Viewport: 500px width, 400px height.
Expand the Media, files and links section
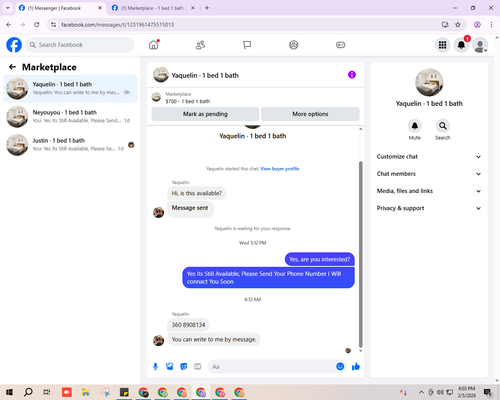[x=429, y=191]
